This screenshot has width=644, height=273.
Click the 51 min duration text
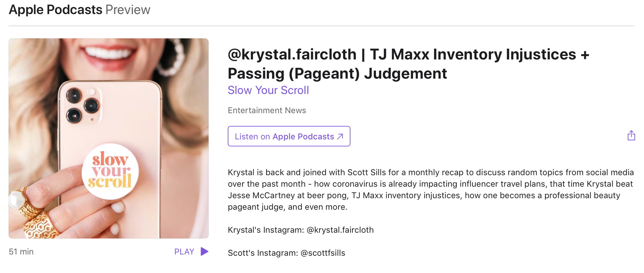click(21, 252)
